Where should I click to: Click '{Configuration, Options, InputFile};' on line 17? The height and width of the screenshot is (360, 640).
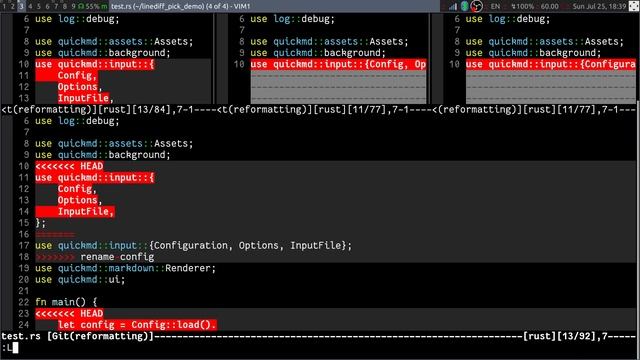[250, 245]
